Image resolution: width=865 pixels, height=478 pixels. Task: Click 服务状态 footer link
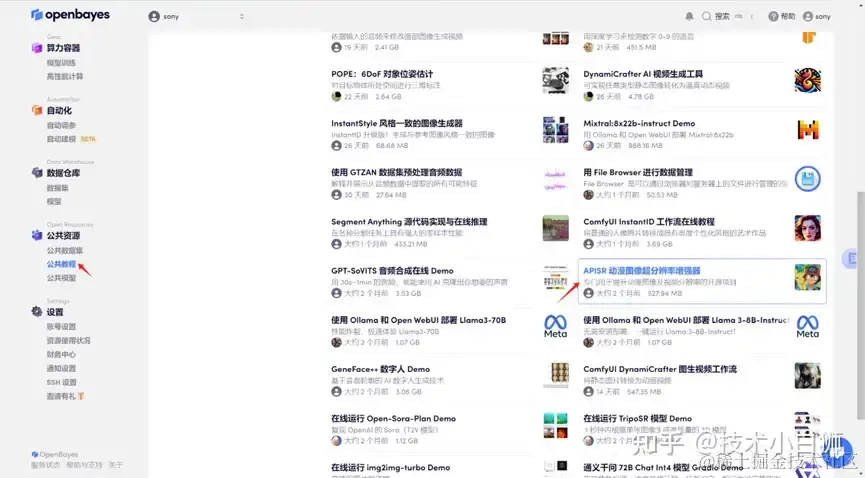[x=45, y=465]
